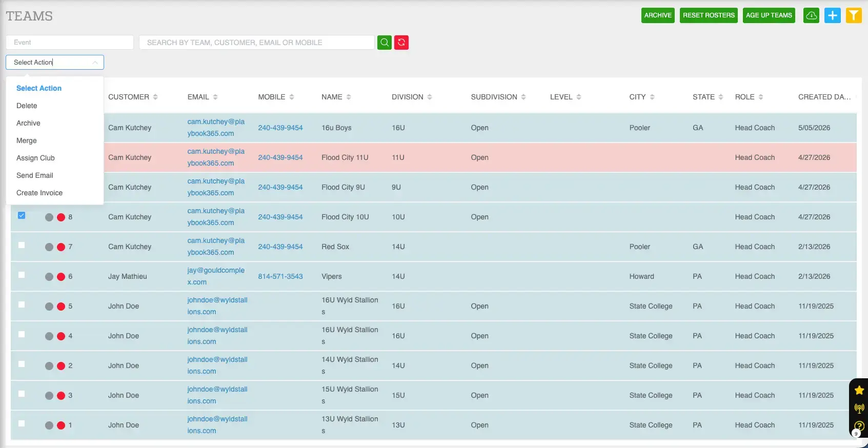Check the checkbox for row 4
The height and width of the screenshot is (448, 868).
22,334
